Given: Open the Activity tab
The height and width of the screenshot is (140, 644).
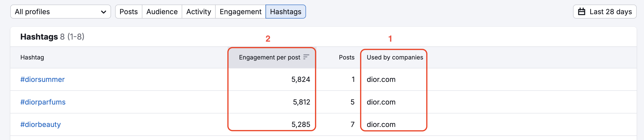Looking at the screenshot, I should [198, 12].
